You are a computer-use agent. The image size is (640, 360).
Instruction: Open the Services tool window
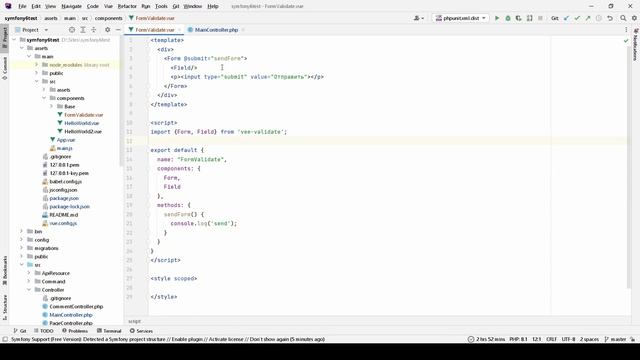click(141, 331)
